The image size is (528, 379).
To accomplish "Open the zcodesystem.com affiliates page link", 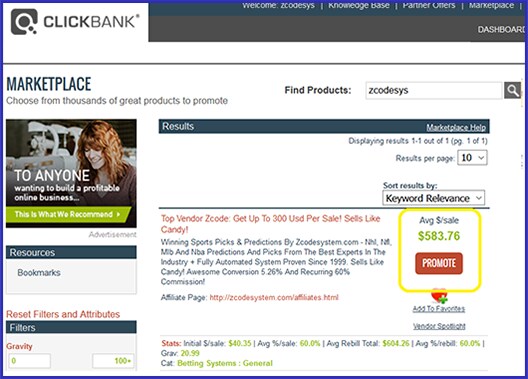I will tap(274, 297).
